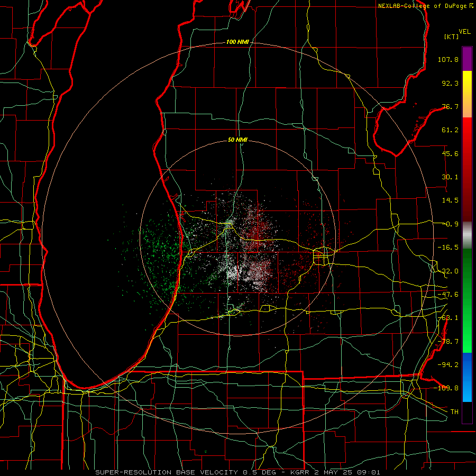Click the purple segment of velocity color bar
This screenshot has width=476, height=476.
point(467,59)
